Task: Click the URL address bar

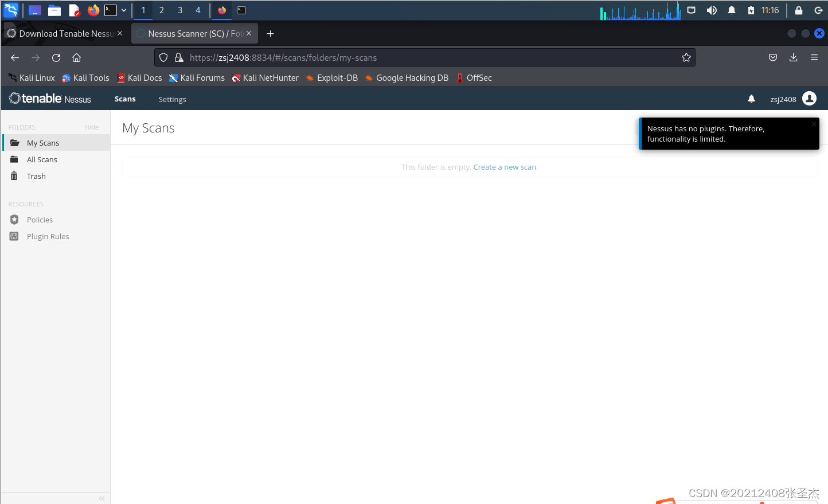Action: pyautogui.click(x=424, y=57)
